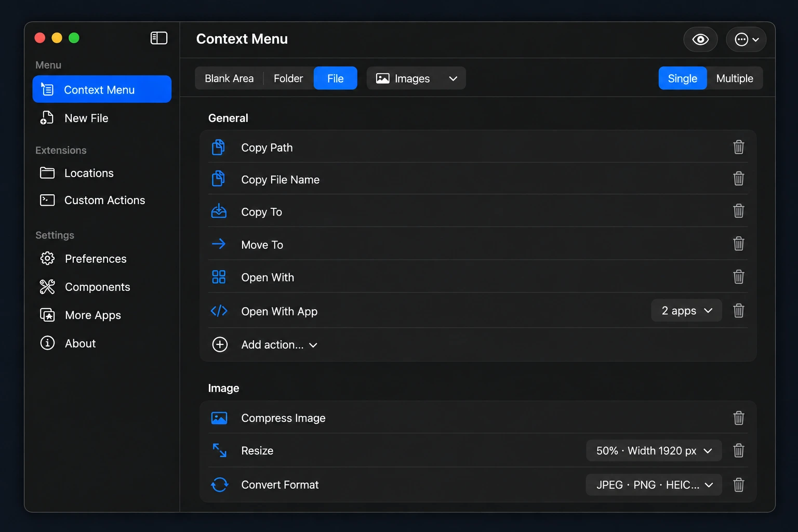
Task: Click the Copy Path document icon
Action: tap(219, 147)
